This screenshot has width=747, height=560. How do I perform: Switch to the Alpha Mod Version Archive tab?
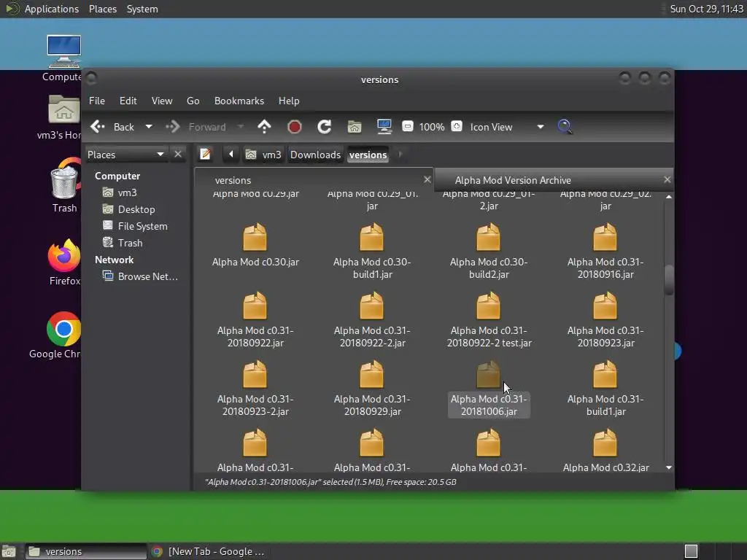coord(513,180)
